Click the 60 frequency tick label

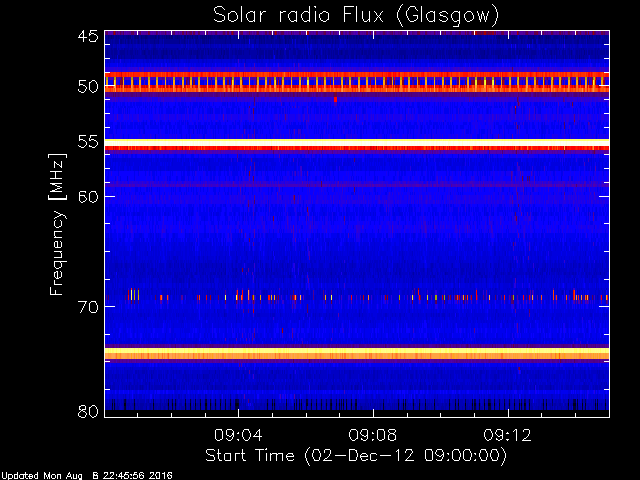[88, 196]
